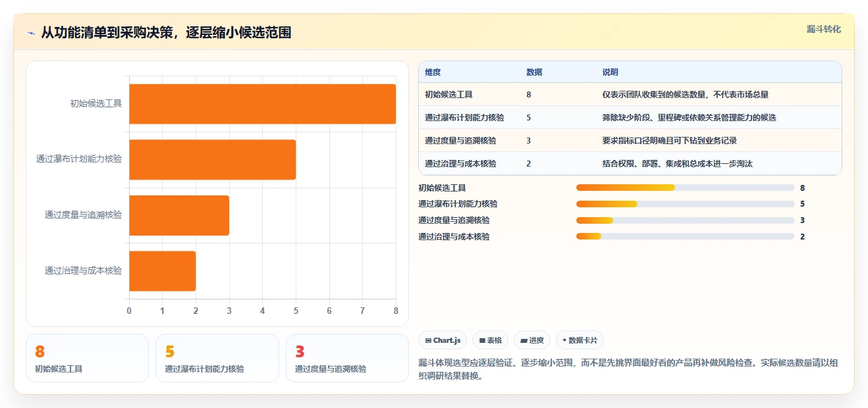Click the 通过瀑布计划能力核验 chart bar
The height and width of the screenshot is (408, 868).
[x=212, y=159]
